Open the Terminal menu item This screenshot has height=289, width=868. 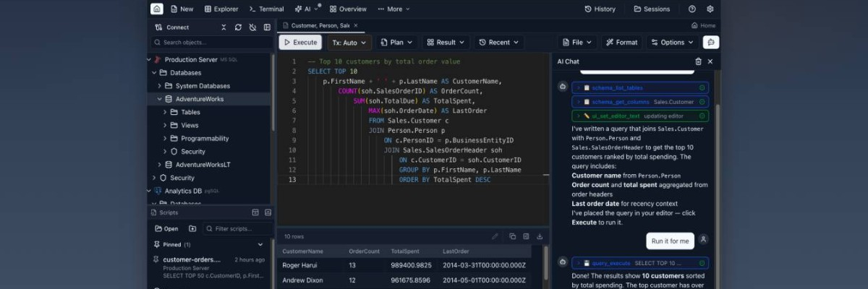[x=266, y=9]
